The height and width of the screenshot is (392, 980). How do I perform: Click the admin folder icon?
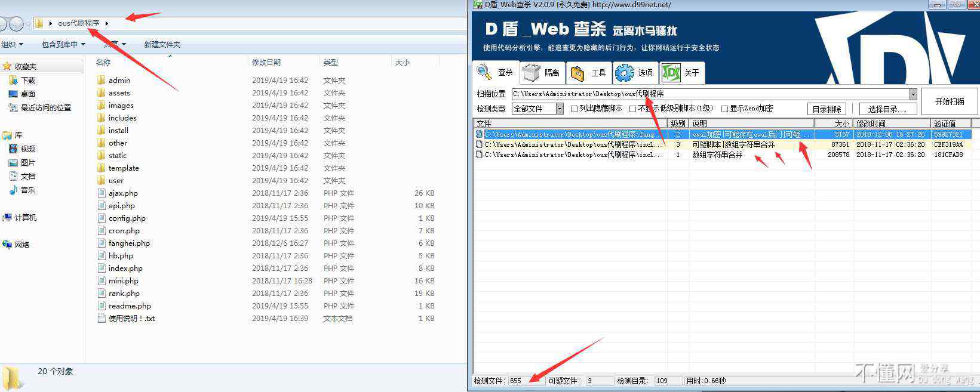click(x=101, y=80)
